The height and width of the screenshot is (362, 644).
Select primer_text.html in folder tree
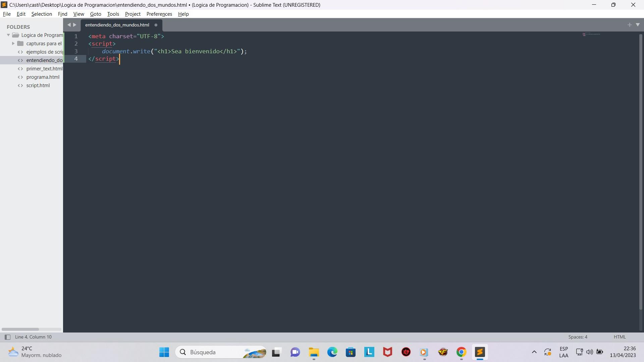point(45,68)
